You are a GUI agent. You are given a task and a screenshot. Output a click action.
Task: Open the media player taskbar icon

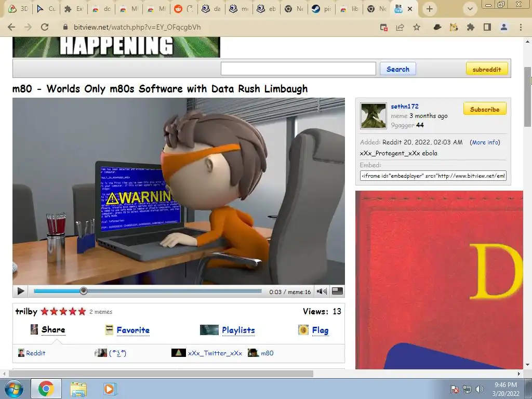110,389
